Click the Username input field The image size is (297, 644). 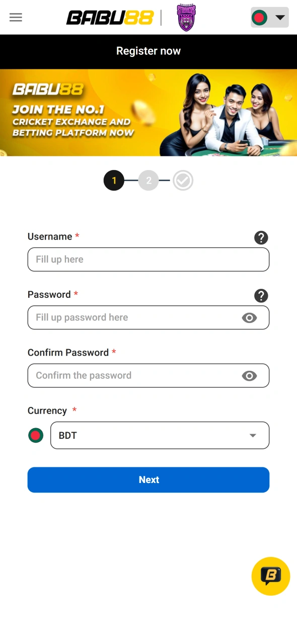(x=148, y=260)
